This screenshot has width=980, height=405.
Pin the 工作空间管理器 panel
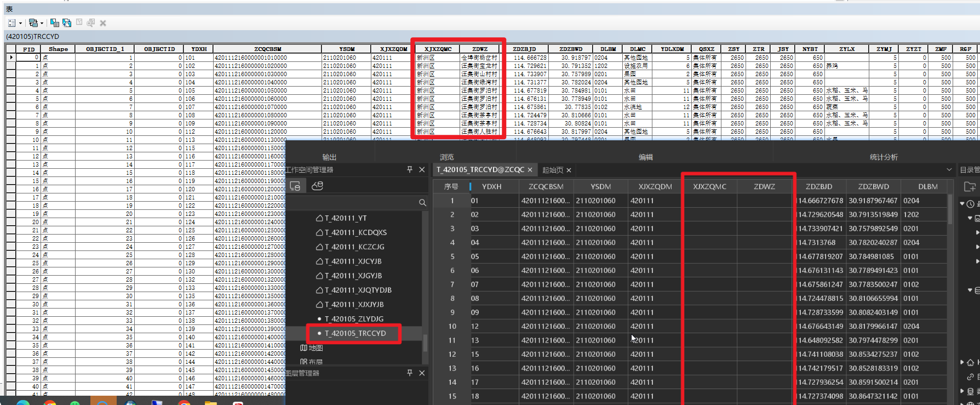410,170
